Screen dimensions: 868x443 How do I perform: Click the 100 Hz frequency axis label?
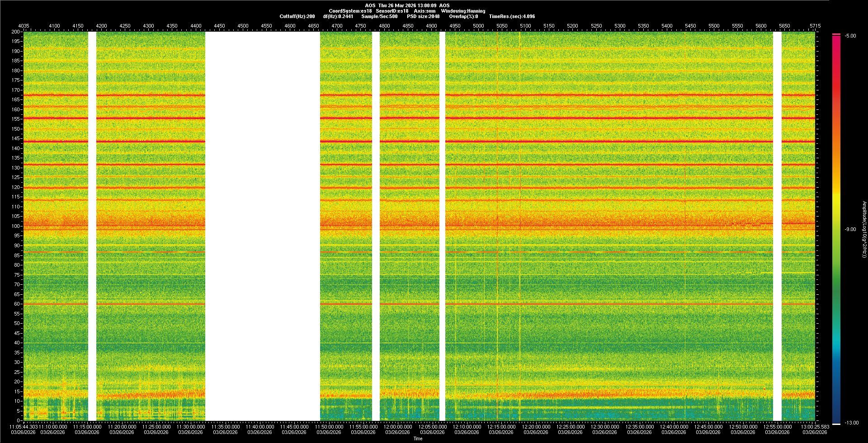16,226
